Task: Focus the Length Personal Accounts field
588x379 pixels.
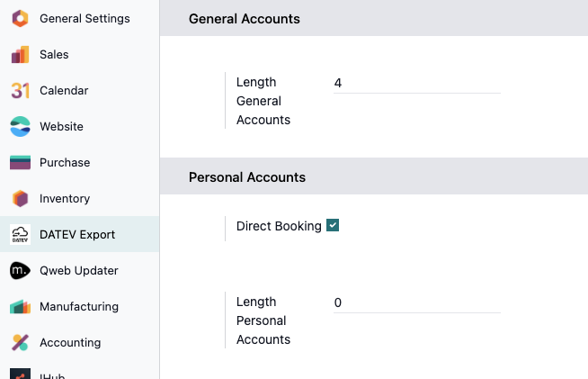Action: point(417,302)
